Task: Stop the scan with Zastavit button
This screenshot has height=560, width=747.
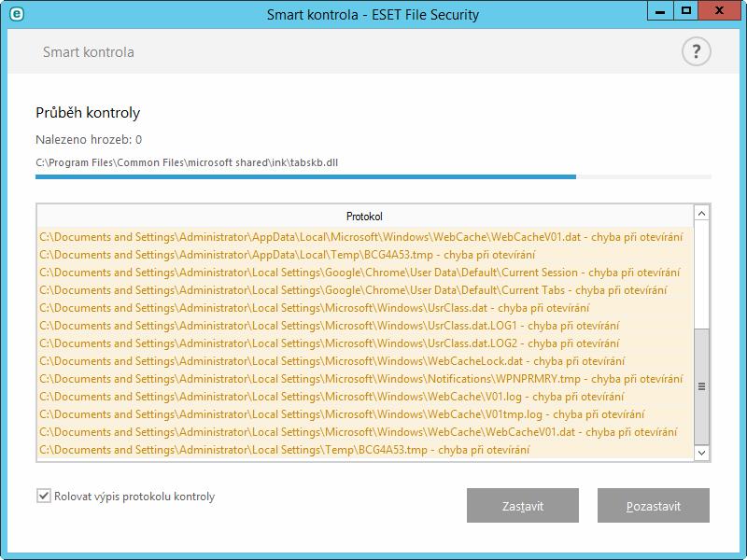Action: [523, 505]
